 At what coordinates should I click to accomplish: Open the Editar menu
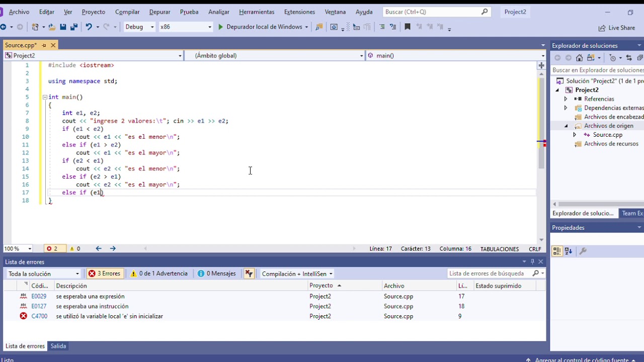coord(47,12)
